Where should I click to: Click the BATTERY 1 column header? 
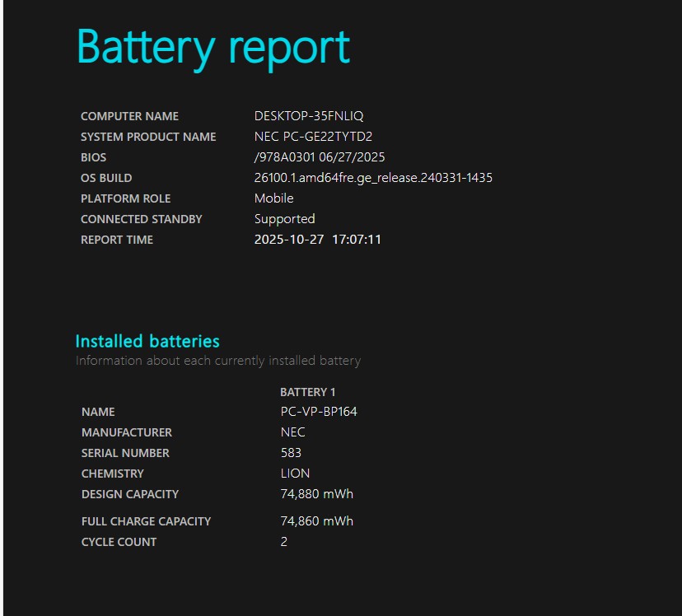307,392
